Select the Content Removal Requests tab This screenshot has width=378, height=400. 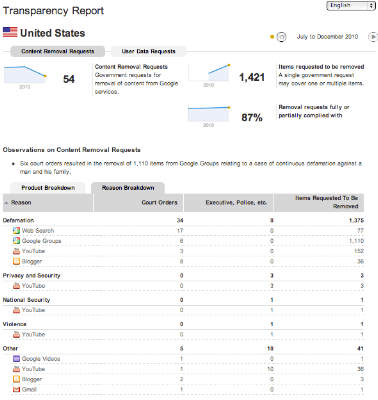pyautogui.click(x=58, y=51)
